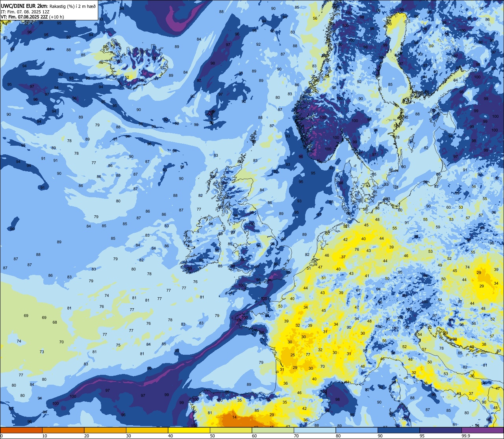Click the 70–80 pale blue legend segment
This screenshot has width=504, height=439.
[x=315, y=430]
